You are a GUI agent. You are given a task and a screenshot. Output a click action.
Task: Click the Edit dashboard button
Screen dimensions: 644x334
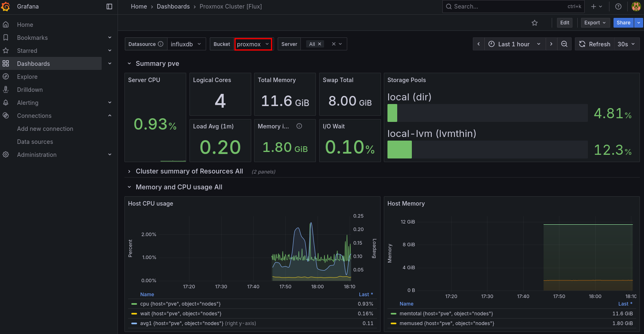tap(564, 23)
